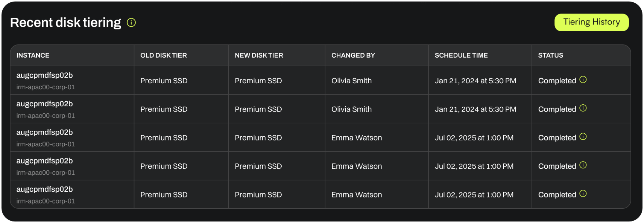Select the SCHEDULE TIME column header
Viewport: 644px width, 223px height.
click(461, 55)
